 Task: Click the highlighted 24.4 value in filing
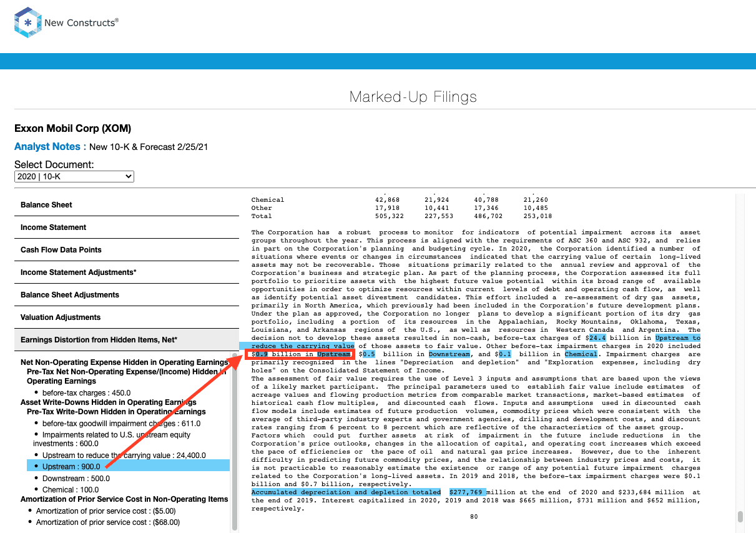pos(597,338)
